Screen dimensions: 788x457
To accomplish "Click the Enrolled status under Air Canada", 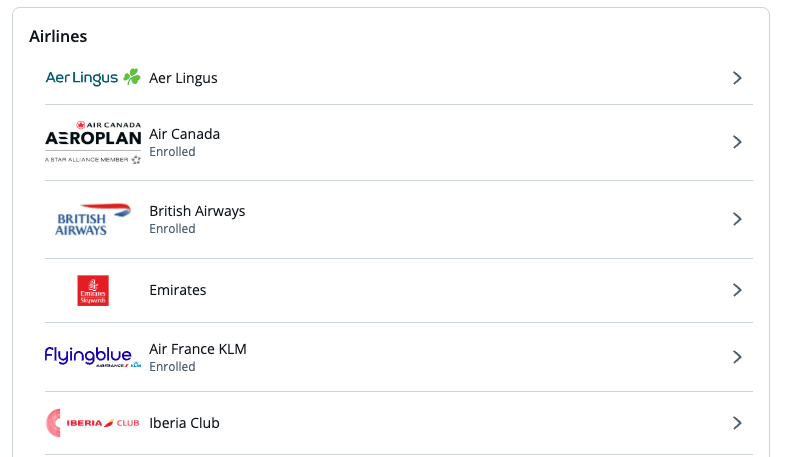I will [172, 152].
